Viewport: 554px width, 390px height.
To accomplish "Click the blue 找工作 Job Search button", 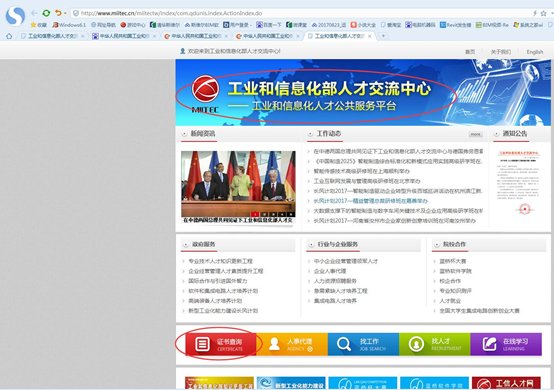I will point(363,344).
